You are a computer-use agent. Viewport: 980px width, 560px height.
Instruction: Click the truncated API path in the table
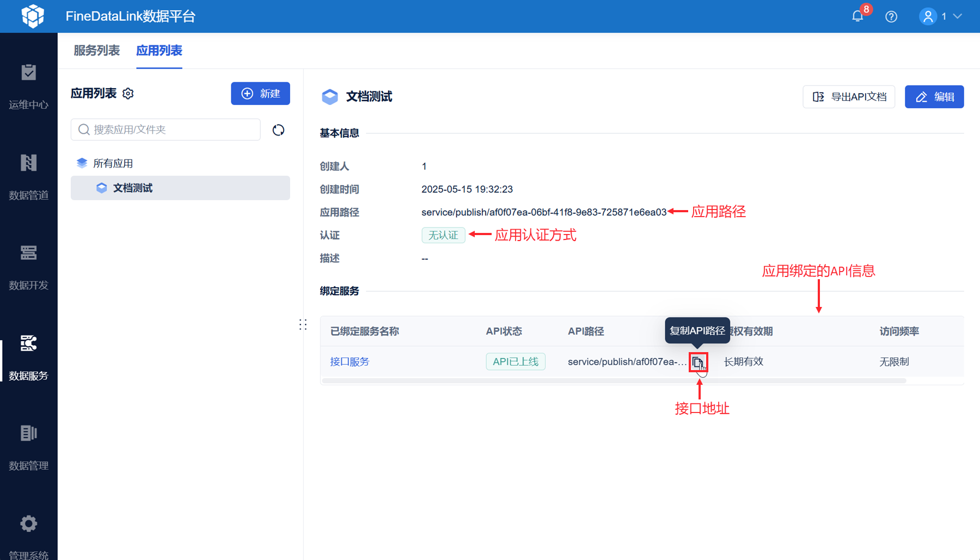627,362
